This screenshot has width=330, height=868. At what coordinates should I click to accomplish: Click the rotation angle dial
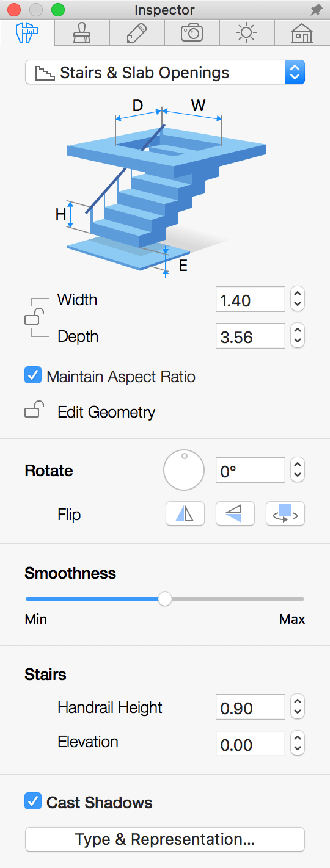click(x=184, y=470)
